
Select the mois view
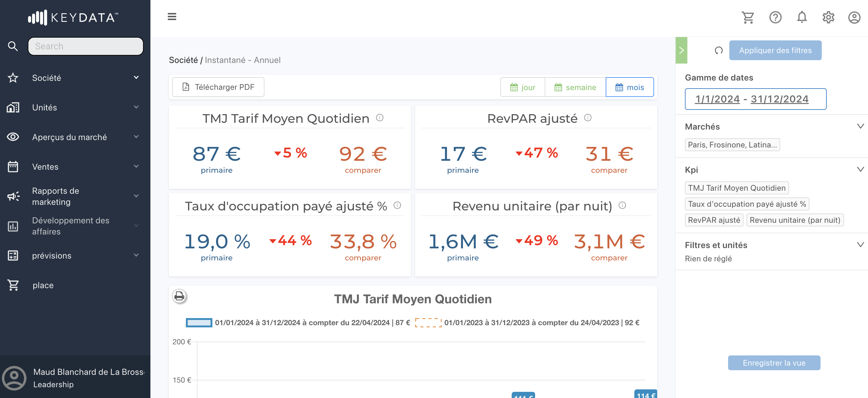(629, 87)
